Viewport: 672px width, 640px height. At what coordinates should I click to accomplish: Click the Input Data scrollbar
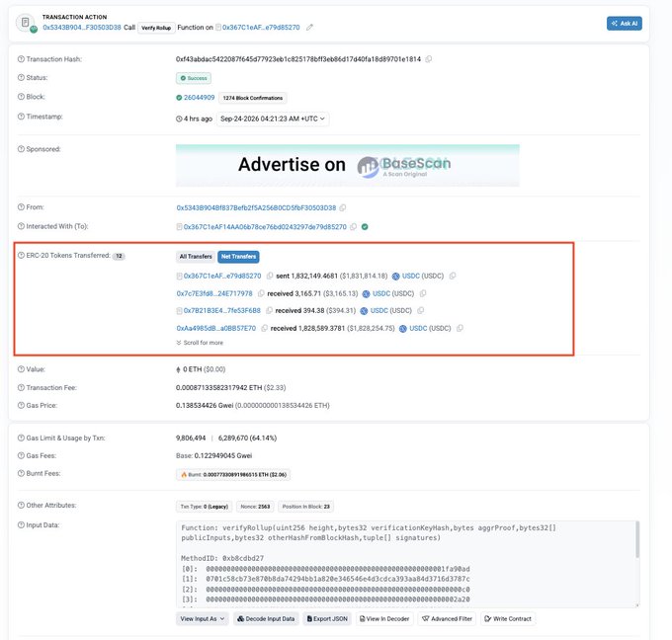pos(637,540)
